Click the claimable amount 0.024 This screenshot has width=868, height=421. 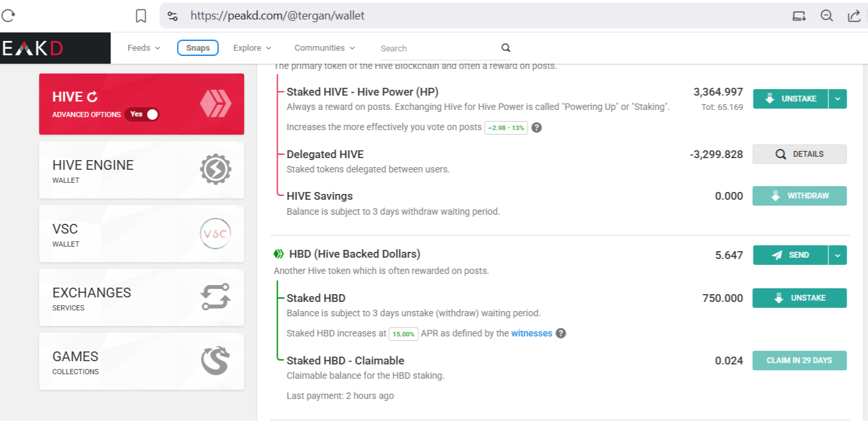coord(729,360)
